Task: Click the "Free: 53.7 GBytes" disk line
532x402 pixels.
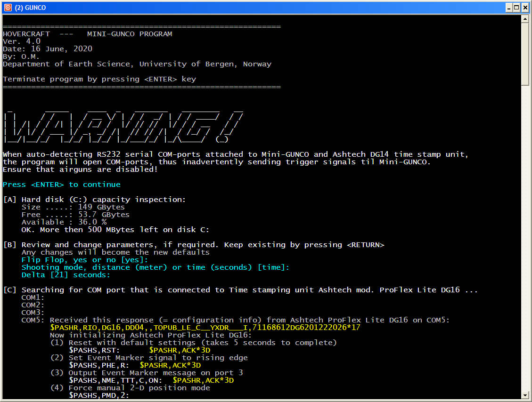Action: tap(75, 215)
